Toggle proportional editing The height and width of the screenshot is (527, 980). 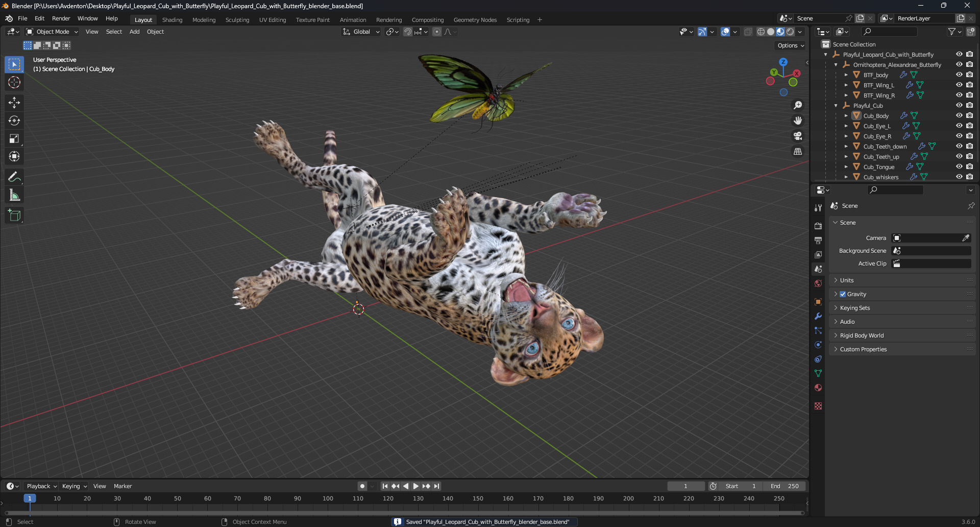click(437, 32)
